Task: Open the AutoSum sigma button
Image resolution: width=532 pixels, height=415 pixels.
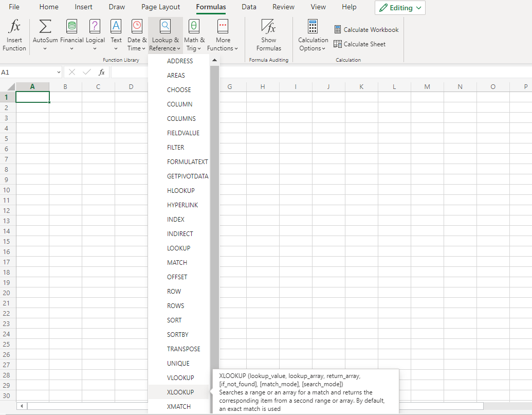Action: [45, 27]
